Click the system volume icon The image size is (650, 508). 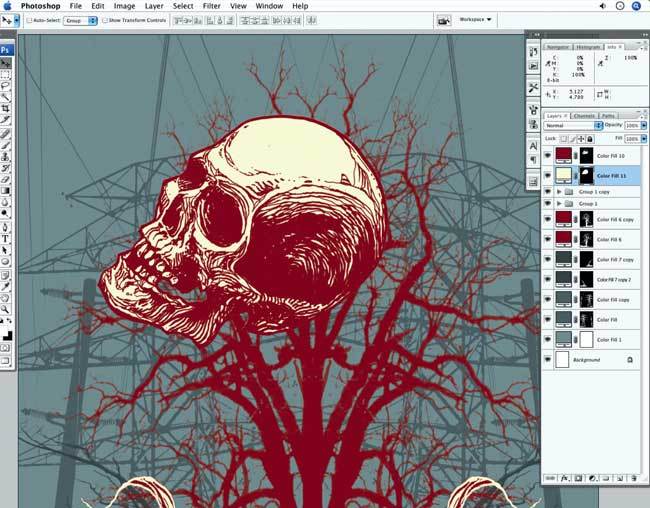pyautogui.click(x=602, y=6)
